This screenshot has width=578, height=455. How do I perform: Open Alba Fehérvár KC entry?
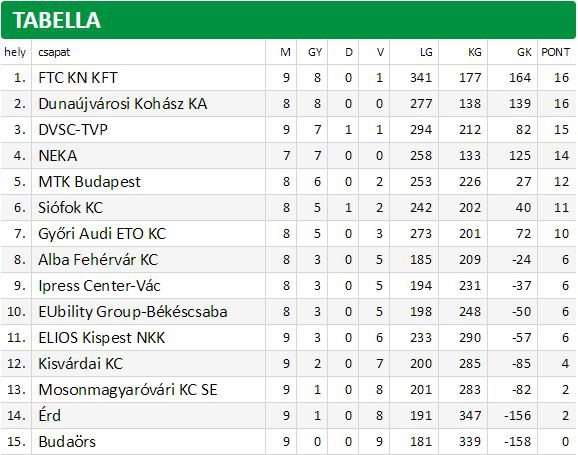pyautogui.click(x=98, y=260)
